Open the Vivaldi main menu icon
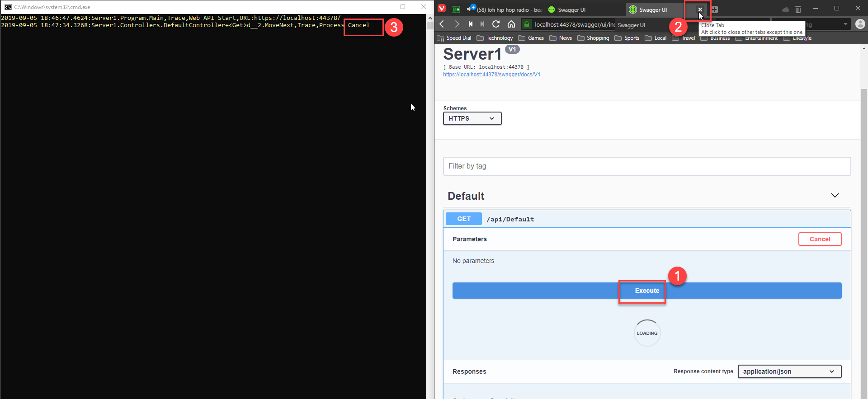Screen dimensions: 868x399 (442, 9)
